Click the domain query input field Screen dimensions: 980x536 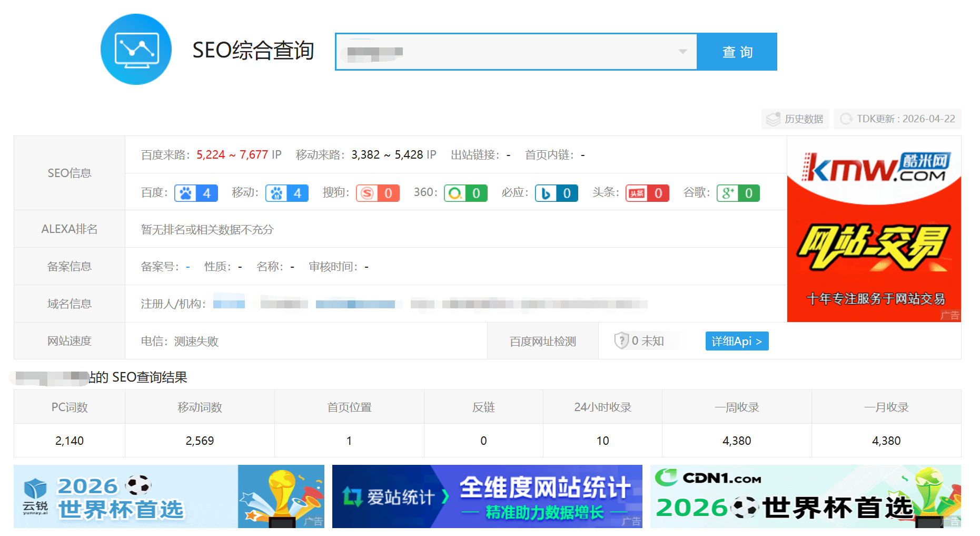tap(516, 52)
